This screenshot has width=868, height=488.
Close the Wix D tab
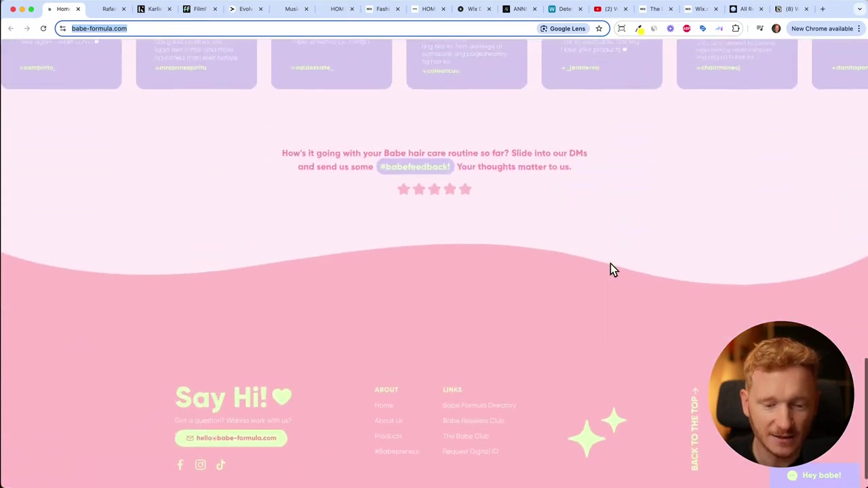coord(488,9)
